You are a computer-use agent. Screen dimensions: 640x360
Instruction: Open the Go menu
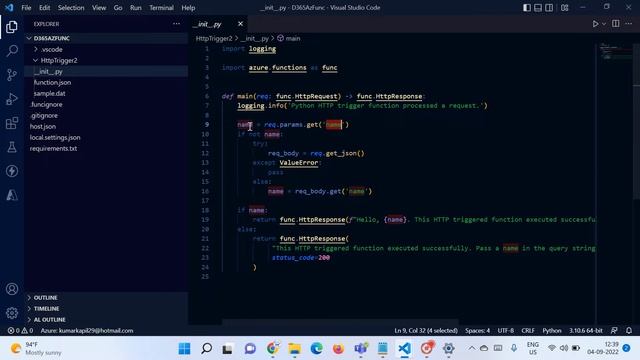coord(118,8)
